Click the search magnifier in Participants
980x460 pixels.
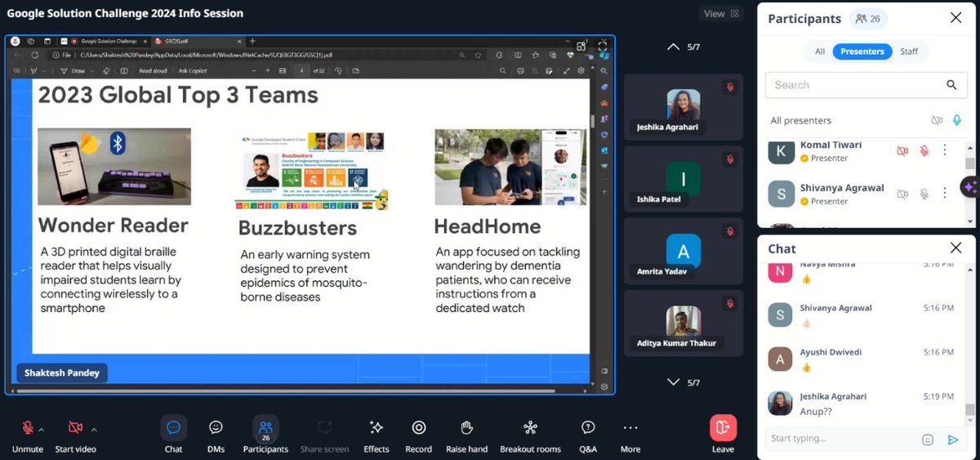point(951,85)
